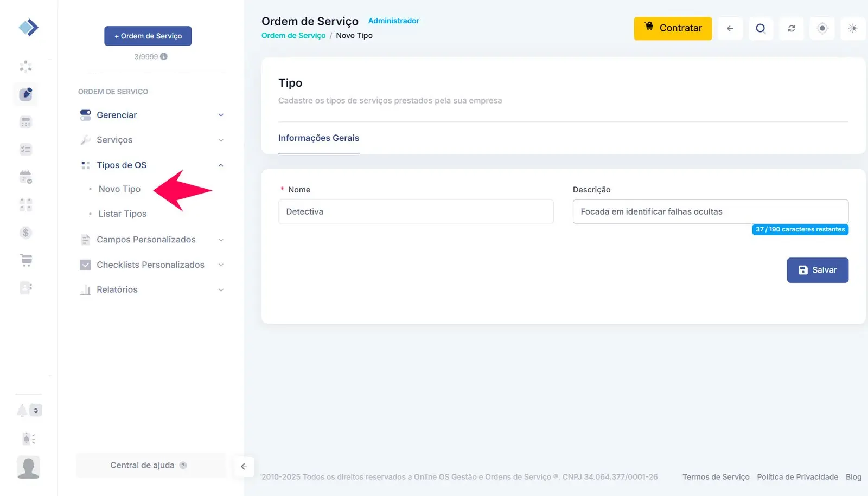Open the calendar icon in left rail
This screenshot has height=496, width=868.
point(25,177)
